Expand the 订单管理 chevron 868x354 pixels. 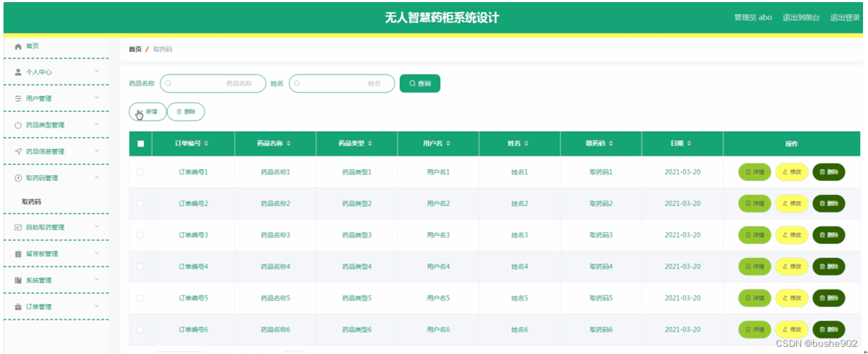tap(97, 306)
